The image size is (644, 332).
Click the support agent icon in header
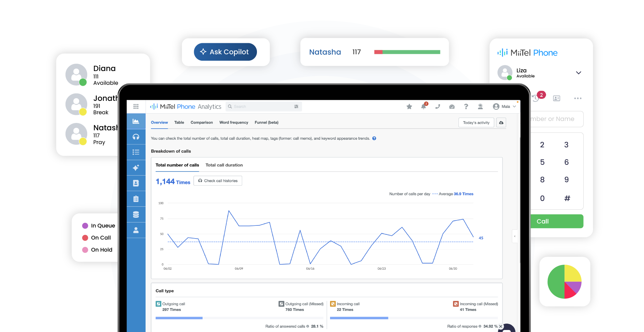click(480, 107)
